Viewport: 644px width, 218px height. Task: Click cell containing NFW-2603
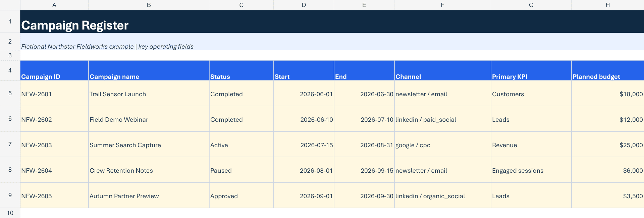tap(54, 145)
